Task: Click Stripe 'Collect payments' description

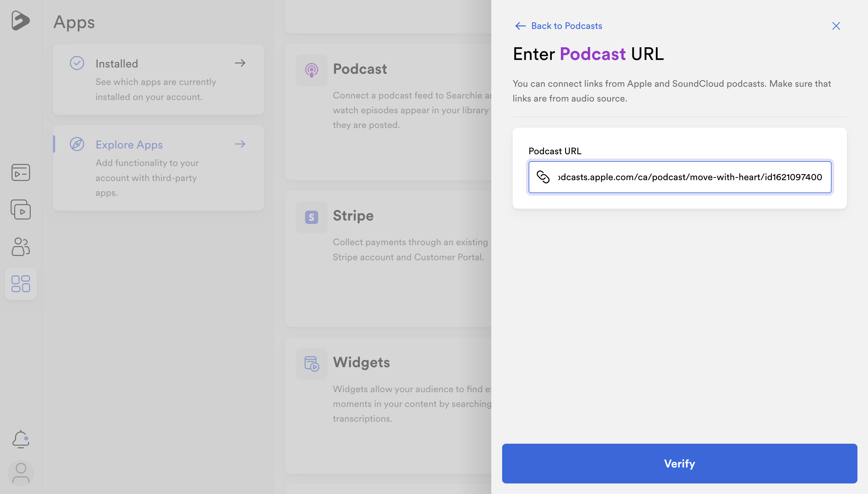Action: (x=410, y=249)
